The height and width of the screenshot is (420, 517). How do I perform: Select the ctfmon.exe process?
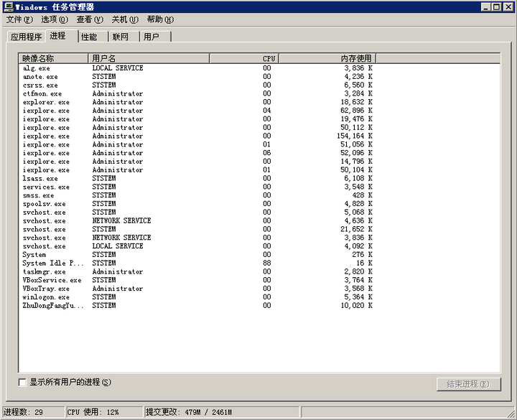pyautogui.click(x=197, y=93)
